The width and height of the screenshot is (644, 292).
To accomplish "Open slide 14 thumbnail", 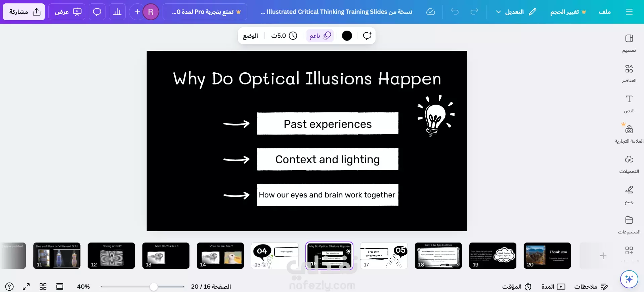I will pos(220,256).
